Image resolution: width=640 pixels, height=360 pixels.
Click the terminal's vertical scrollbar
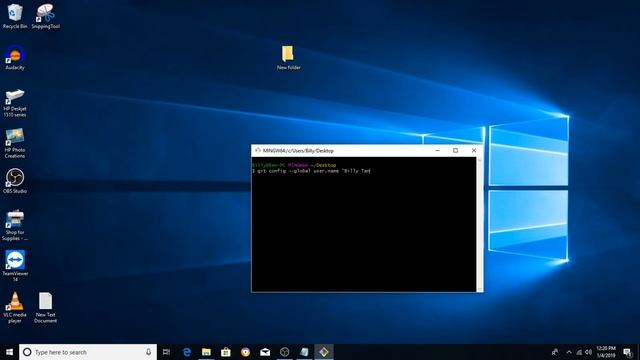tap(480, 224)
